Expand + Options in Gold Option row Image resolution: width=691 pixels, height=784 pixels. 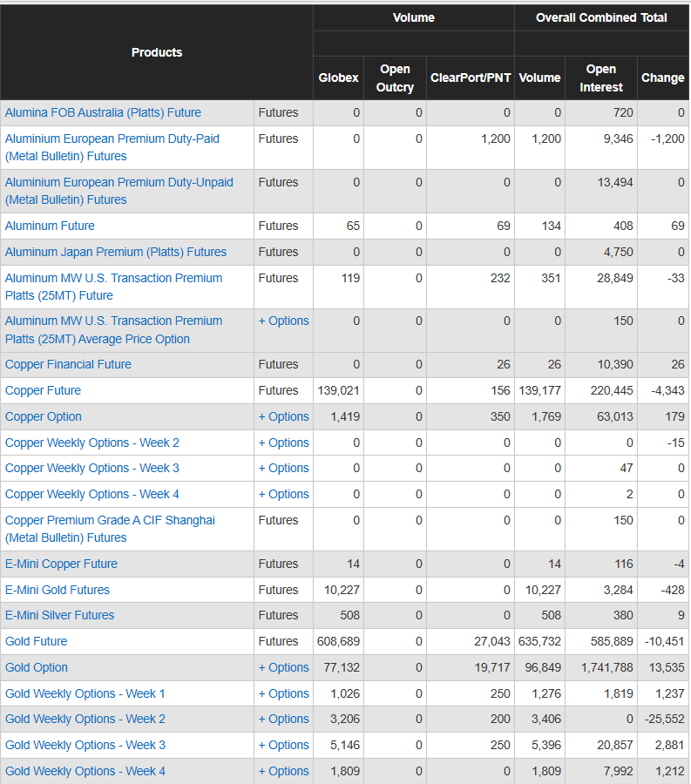(x=283, y=667)
